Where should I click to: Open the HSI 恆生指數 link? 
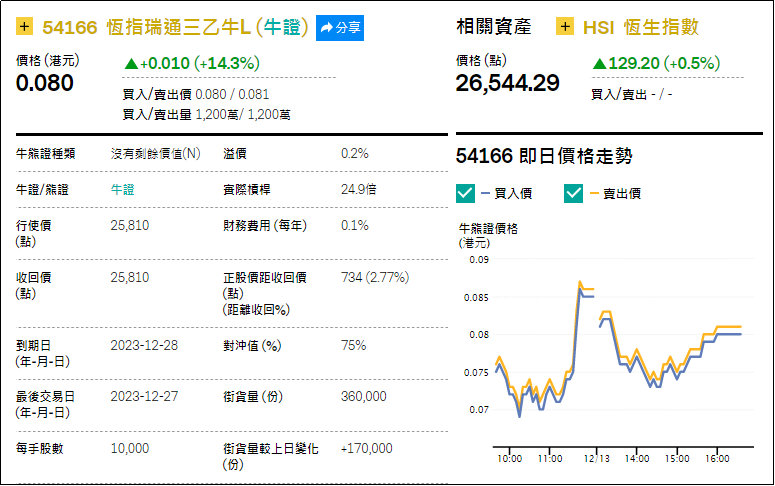pyautogui.click(x=641, y=27)
